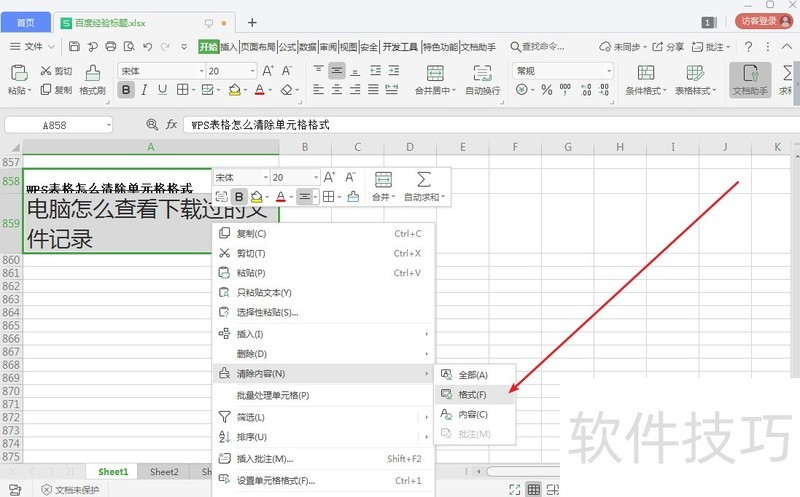Click the ribbon fill color bucket

pyautogui.click(x=235, y=90)
